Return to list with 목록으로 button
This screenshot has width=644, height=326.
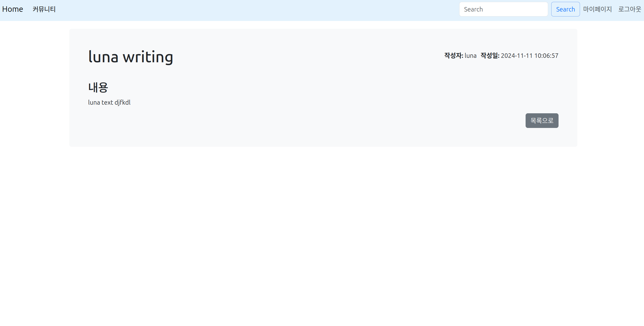(x=542, y=121)
